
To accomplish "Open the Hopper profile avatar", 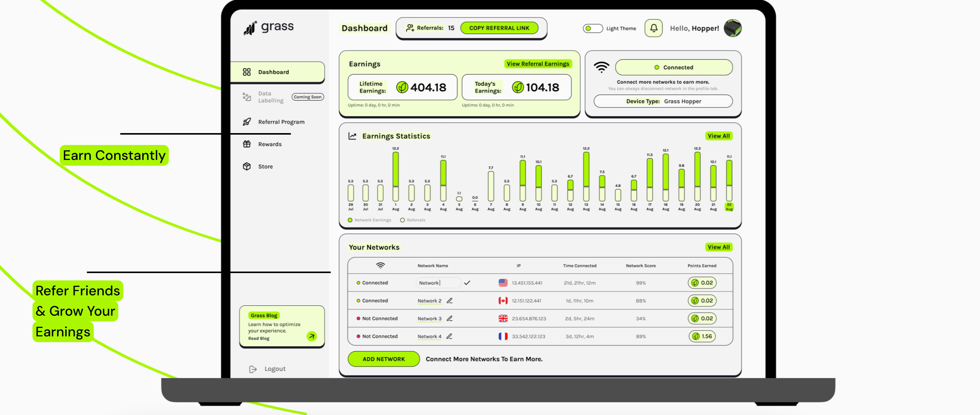I will coord(733,28).
